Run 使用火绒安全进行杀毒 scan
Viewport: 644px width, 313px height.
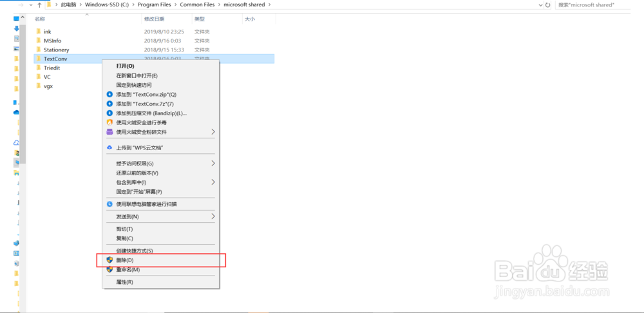161,122
